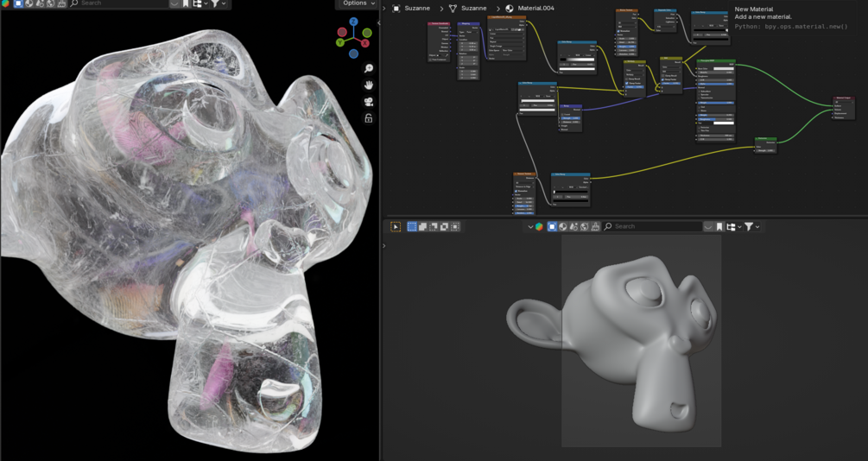
Task: Toggle Invert checkbox in the Bump node
Action: 562,115
